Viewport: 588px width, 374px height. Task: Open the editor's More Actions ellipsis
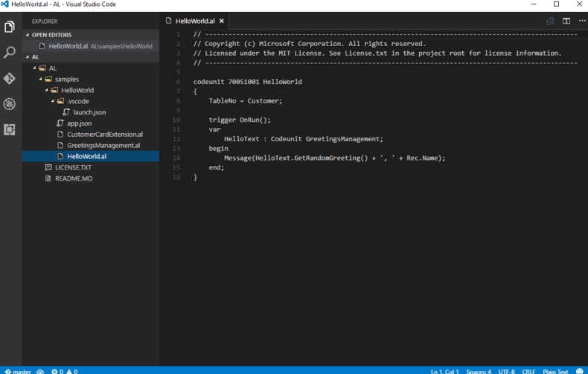[581, 21]
